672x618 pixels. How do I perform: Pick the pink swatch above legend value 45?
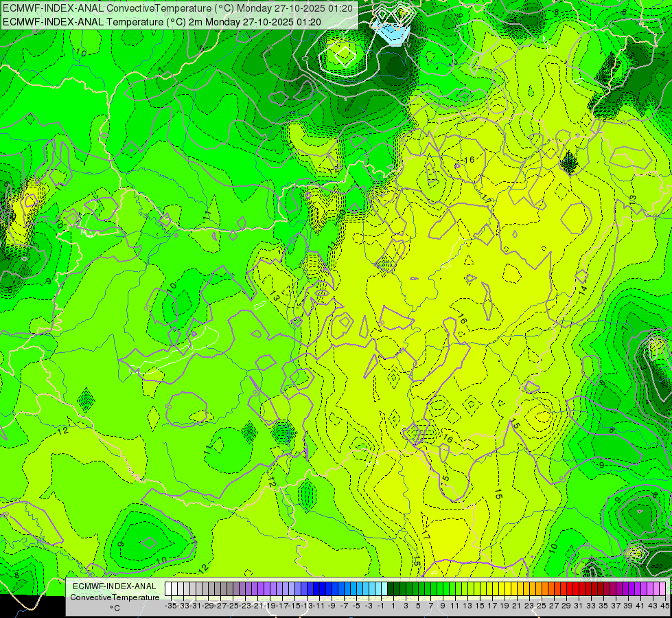coord(664,589)
